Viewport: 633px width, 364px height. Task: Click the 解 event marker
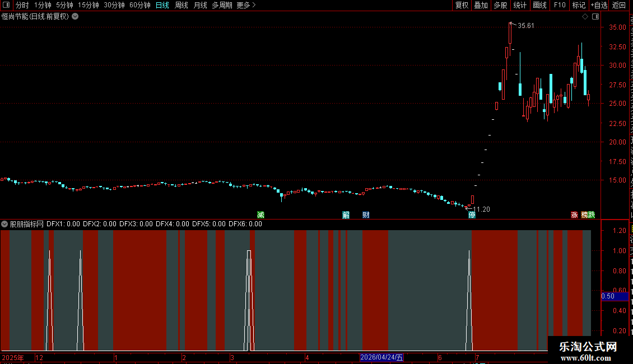(346, 214)
